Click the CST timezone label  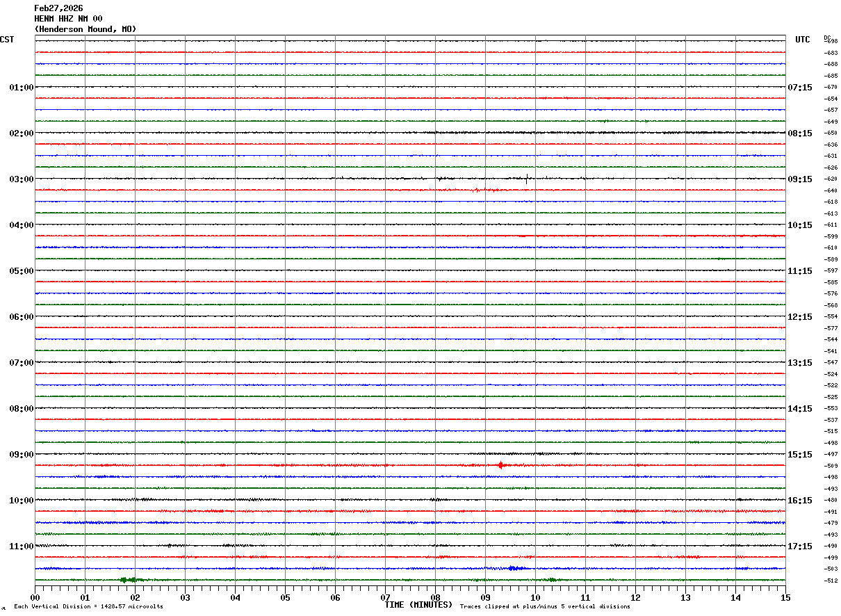click(x=7, y=40)
